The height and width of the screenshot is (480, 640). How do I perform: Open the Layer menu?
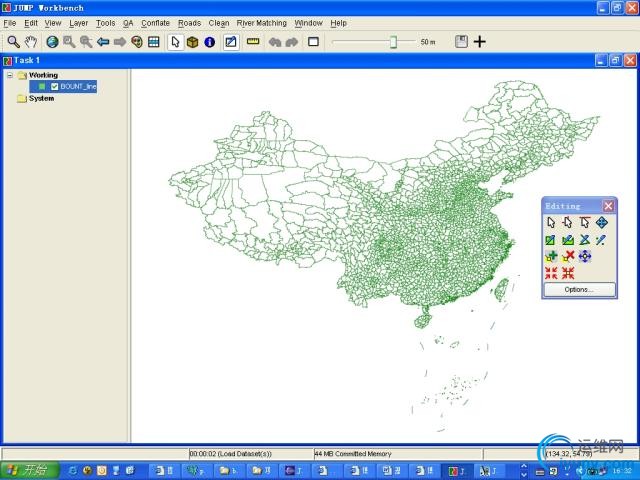click(78, 22)
